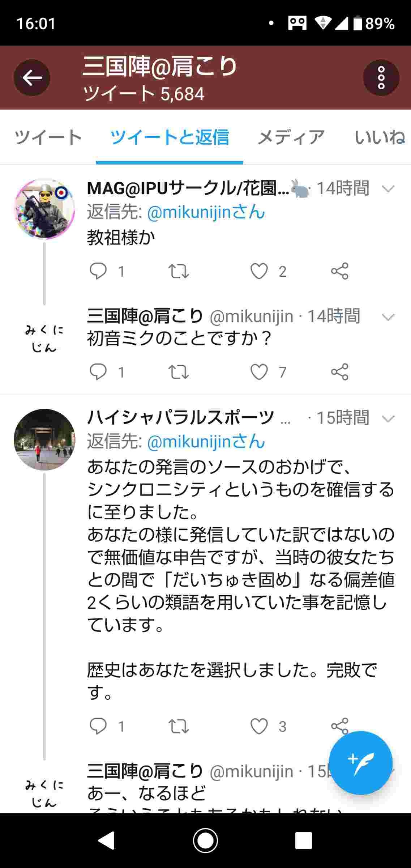411x868 pixels.
Task: Open @mikunijin link under ハイシャパラルスポーツ
Action: [206, 442]
